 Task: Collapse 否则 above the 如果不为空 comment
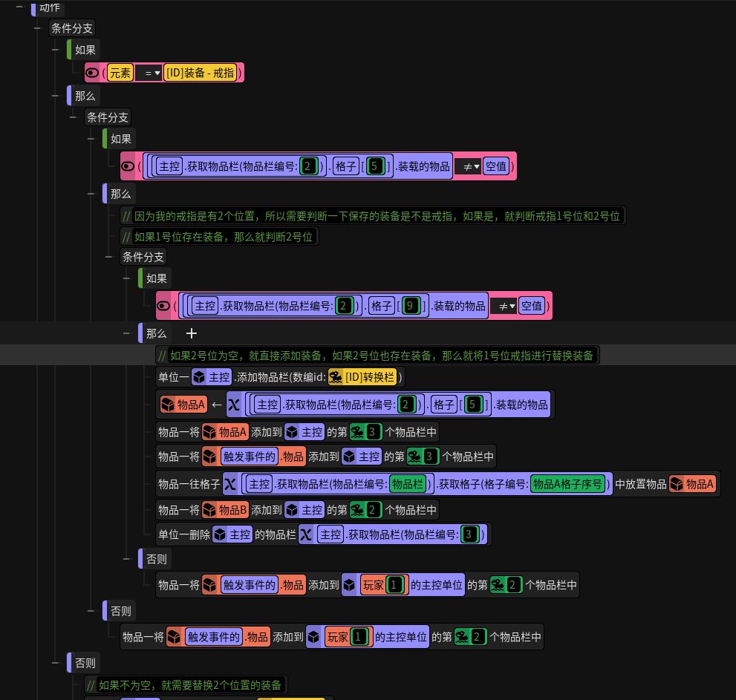[56, 662]
